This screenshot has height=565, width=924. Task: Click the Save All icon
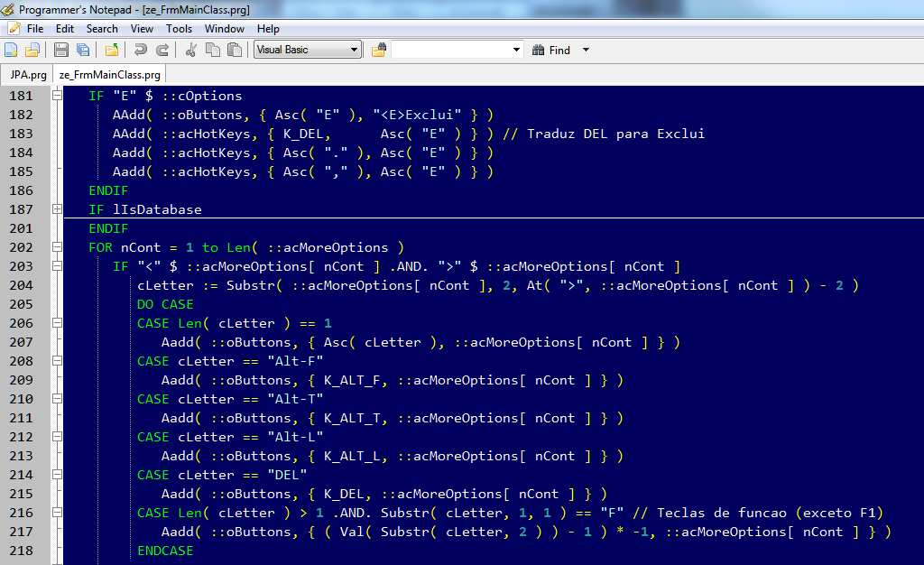point(83,50)
